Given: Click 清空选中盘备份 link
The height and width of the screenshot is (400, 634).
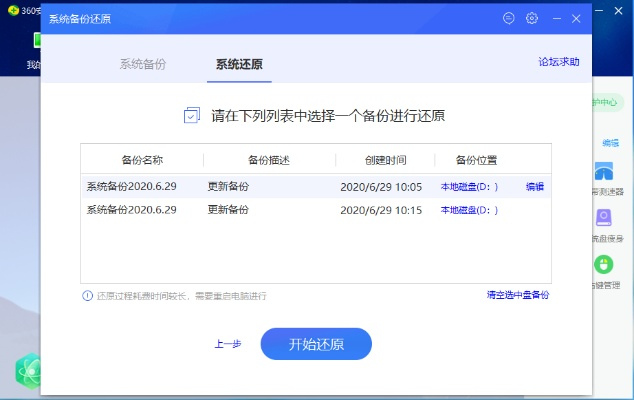Looking at the screenshot, I should coord(517,295).
